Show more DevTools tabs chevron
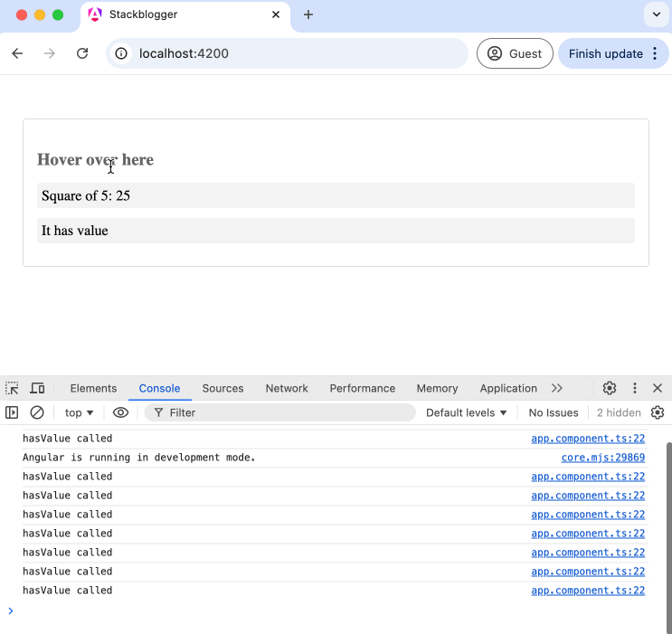The width and height of the screenshot is (672, 634). coord(557,388)
